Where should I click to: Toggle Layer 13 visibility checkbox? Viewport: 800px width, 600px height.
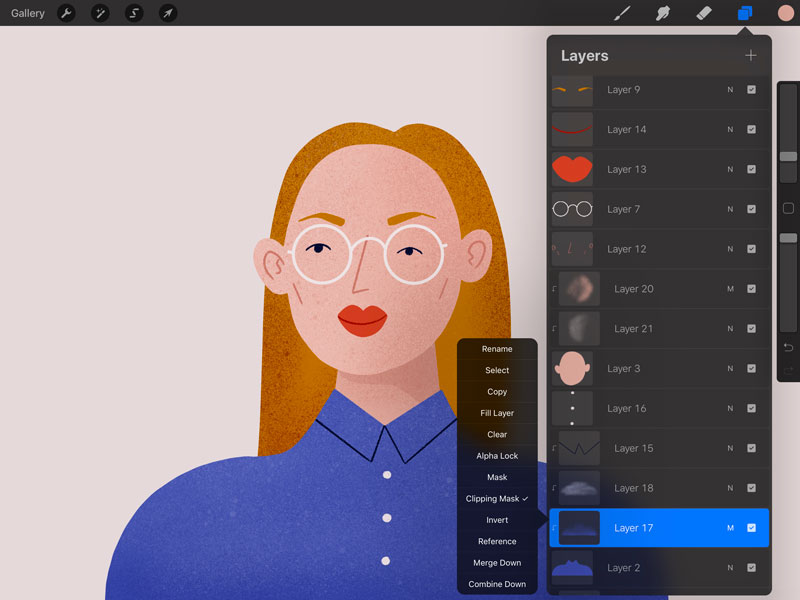click(752, 169)
